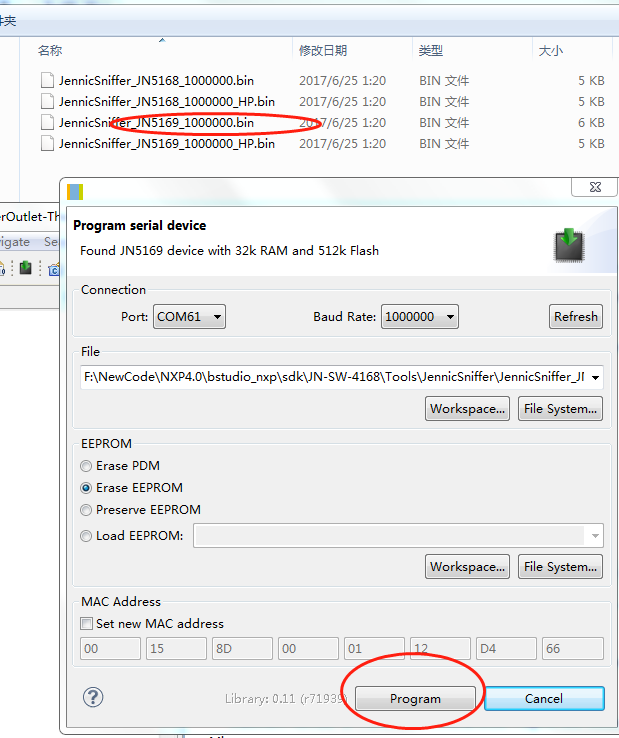Click the 6 KB size cell
The height and width of the screenshot is (738, 619).
(x=591, y=123)
